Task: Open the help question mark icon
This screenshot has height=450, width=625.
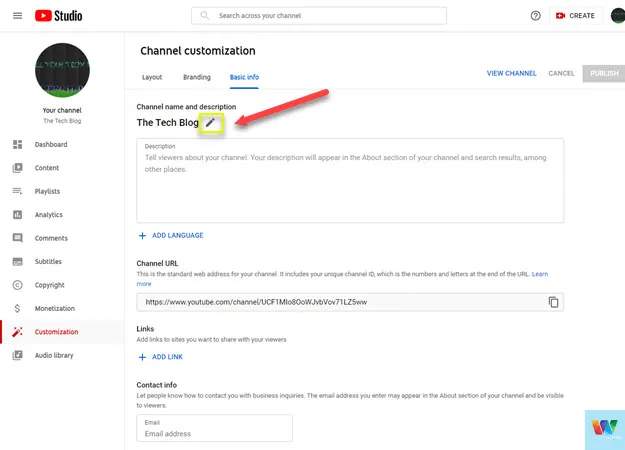Action: [x=535, y=16]
